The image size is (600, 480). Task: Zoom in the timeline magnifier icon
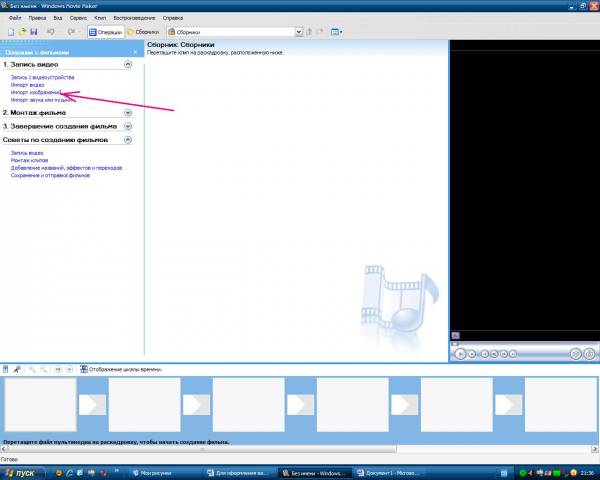(x=32, y=369)
